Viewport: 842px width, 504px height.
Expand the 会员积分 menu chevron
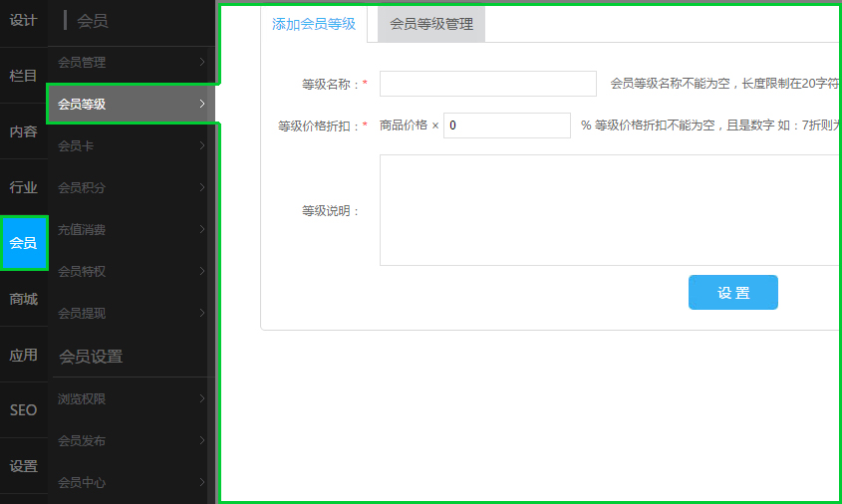[202, 188]
